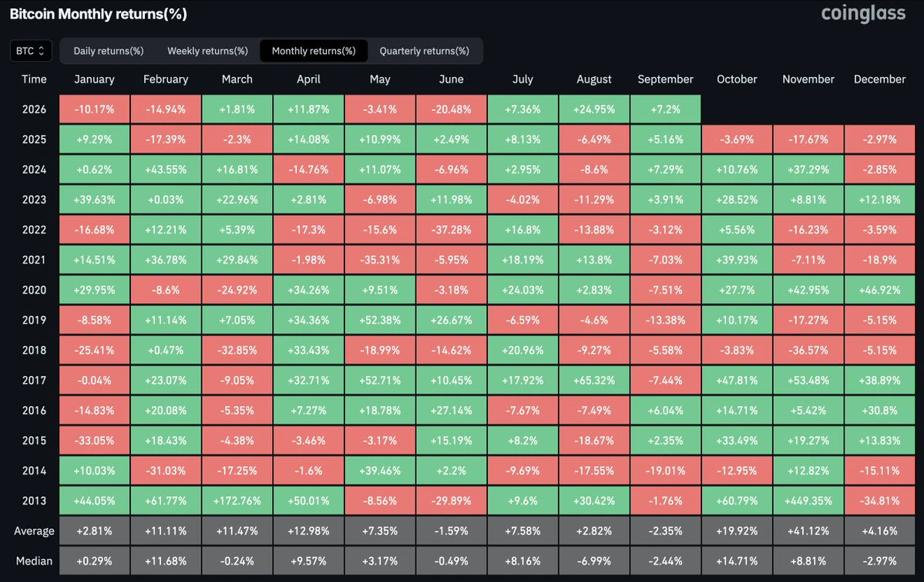The height and width of the screenshot is (582, 924).
Task: Switch to Daily returns(%) tab
Action: click(109, 51)
